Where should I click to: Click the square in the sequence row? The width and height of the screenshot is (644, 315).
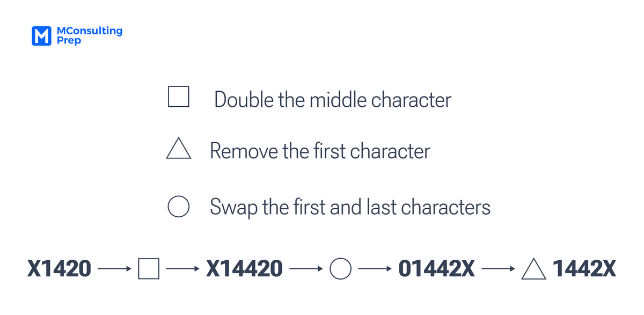pos(149,269)
